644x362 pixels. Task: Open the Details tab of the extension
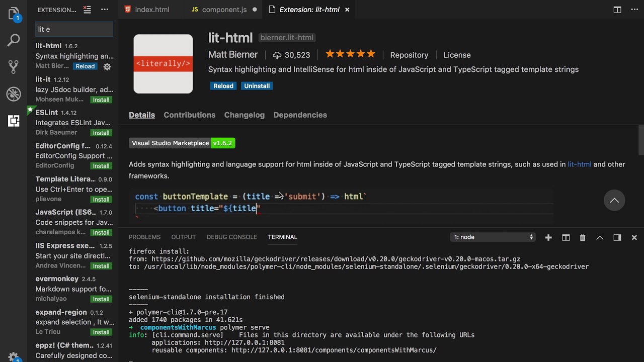click(142, 115)
